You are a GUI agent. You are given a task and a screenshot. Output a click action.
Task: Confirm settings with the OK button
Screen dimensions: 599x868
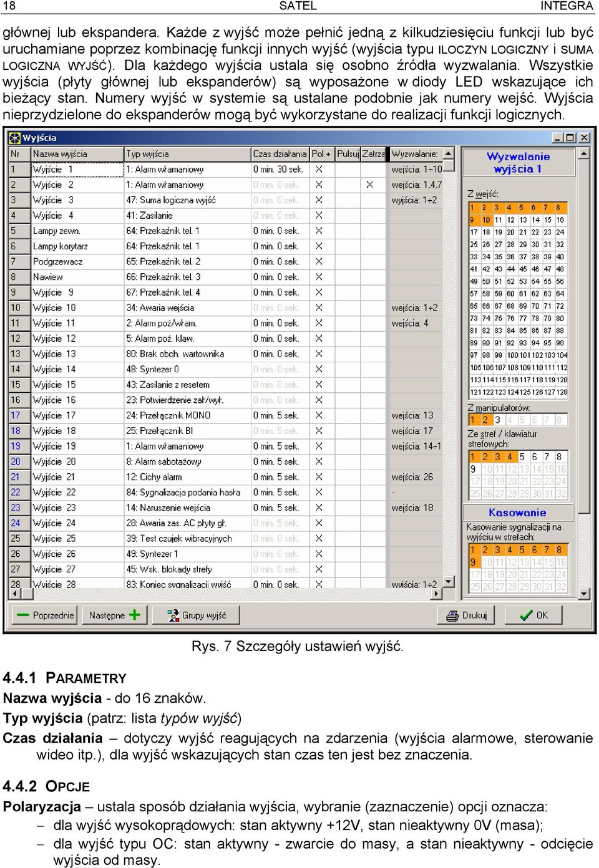pyautogui.click(x=533, y=615)
